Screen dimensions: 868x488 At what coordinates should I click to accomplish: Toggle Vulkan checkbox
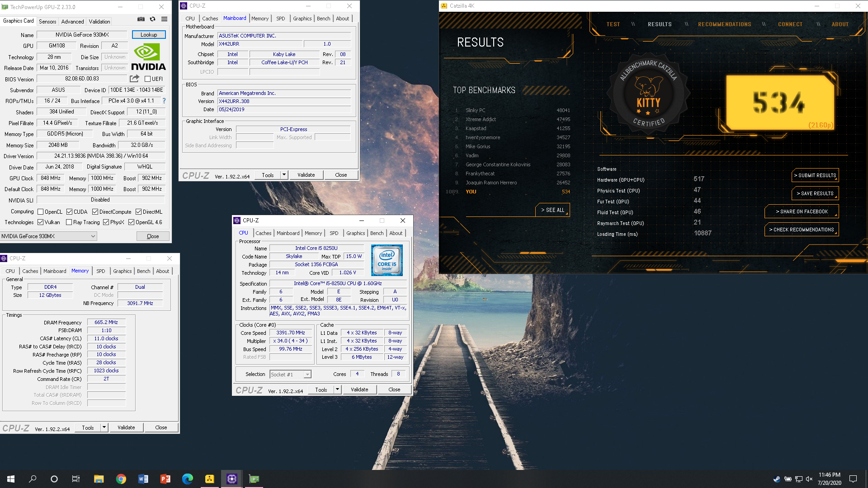click(41, 222)
